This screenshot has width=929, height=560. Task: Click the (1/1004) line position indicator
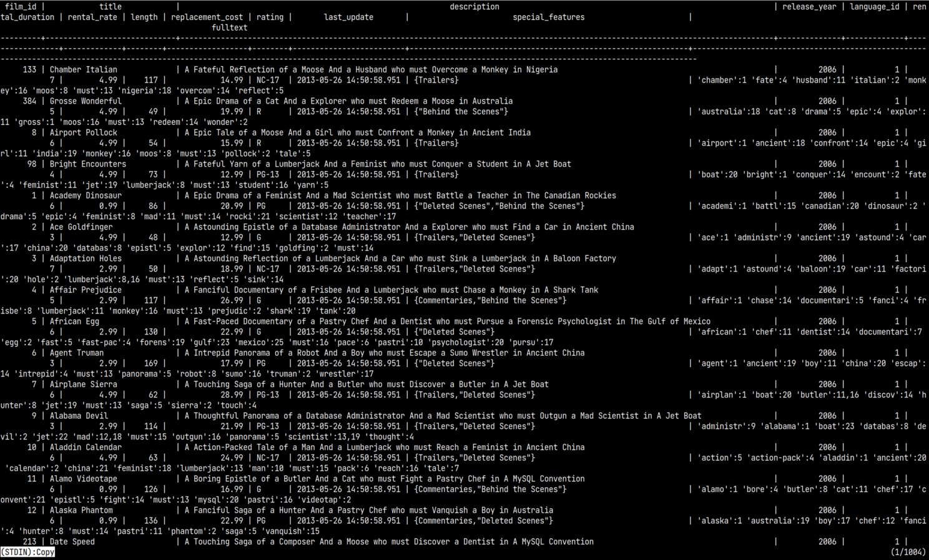[x=908, y=553]
